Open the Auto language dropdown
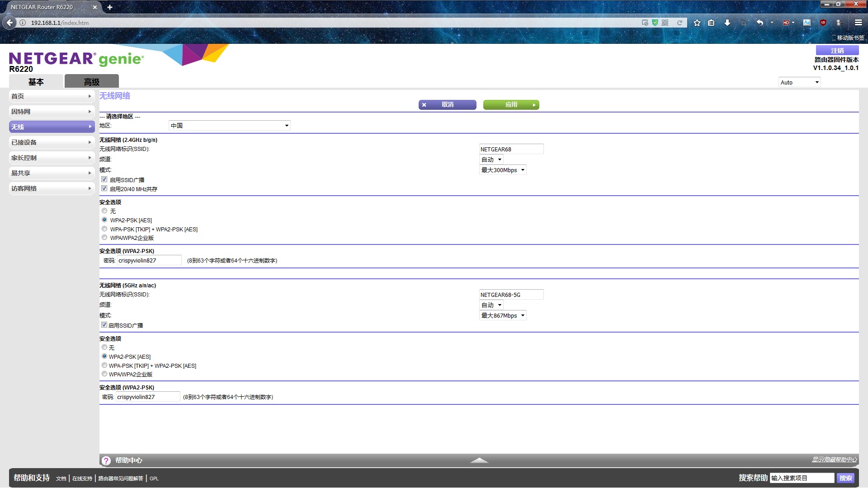This screenshot has width=868, height=488. (x=799, y=82)
